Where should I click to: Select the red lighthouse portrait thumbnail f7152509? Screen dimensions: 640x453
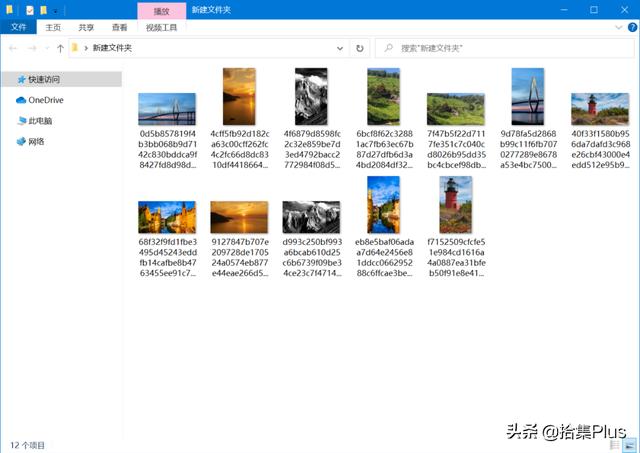455,205
